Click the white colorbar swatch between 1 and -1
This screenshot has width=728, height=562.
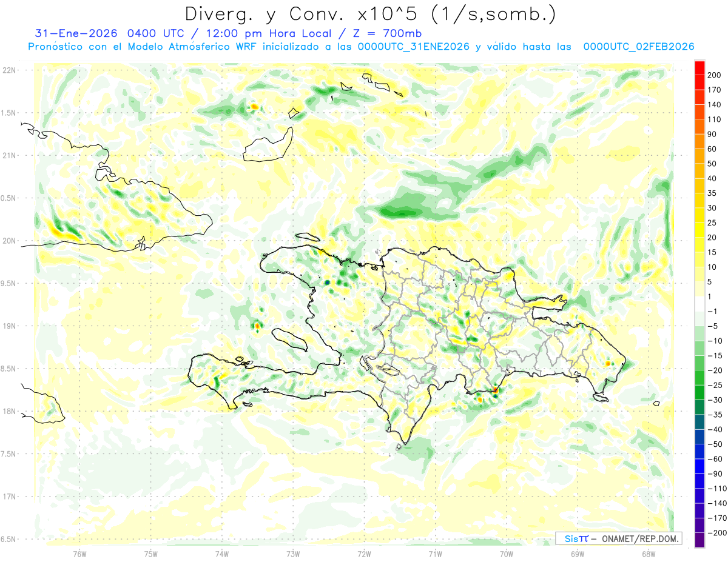(699, 304)
